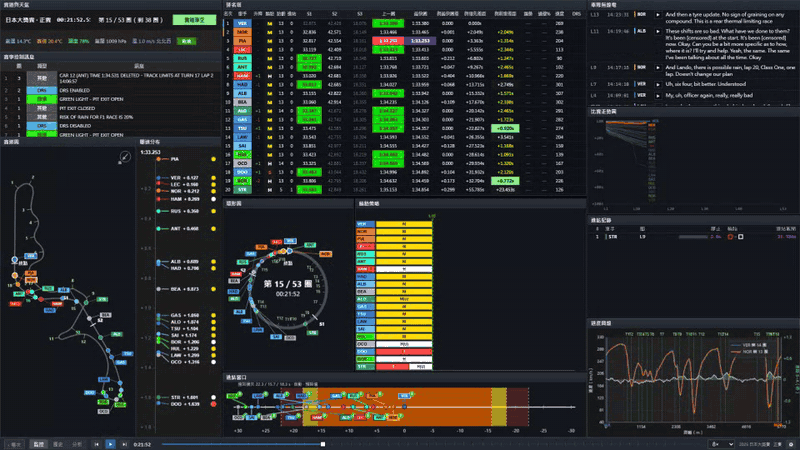Screen dimensions: 800x450
Task: Click DOO +1.639 in the gap distribution panel
Action: tap(185, 404)
